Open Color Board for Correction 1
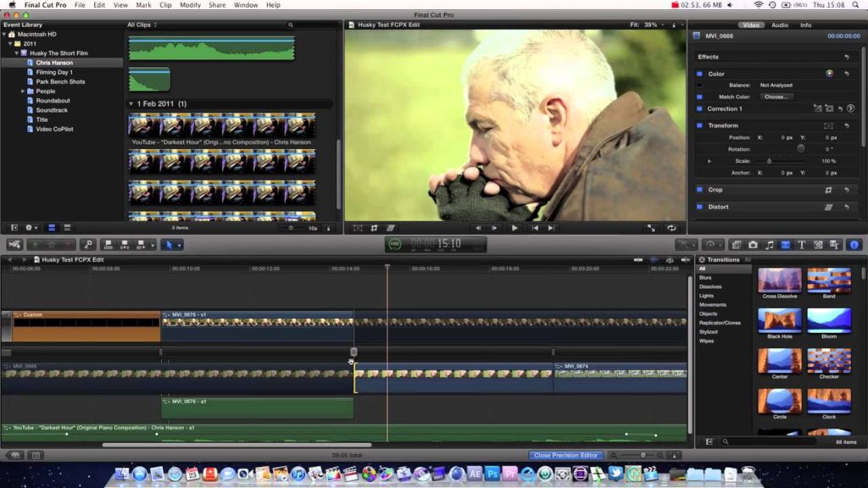 tap(851, 108)
